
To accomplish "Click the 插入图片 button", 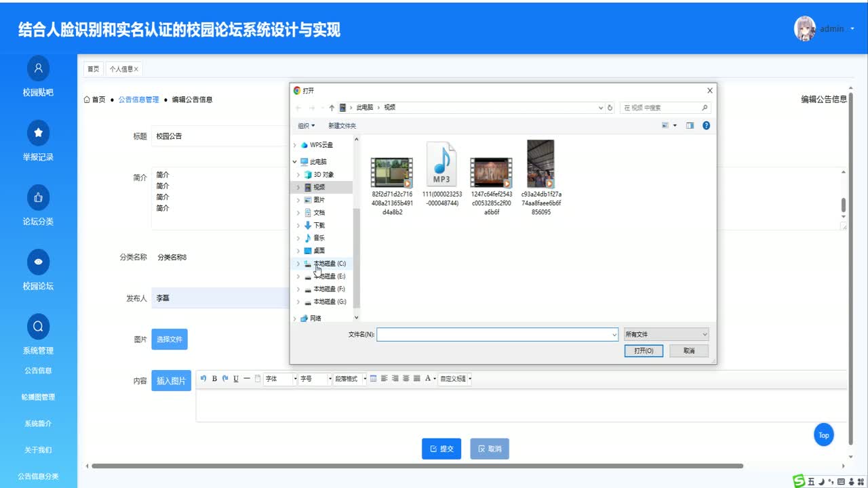I will point(171,381).
